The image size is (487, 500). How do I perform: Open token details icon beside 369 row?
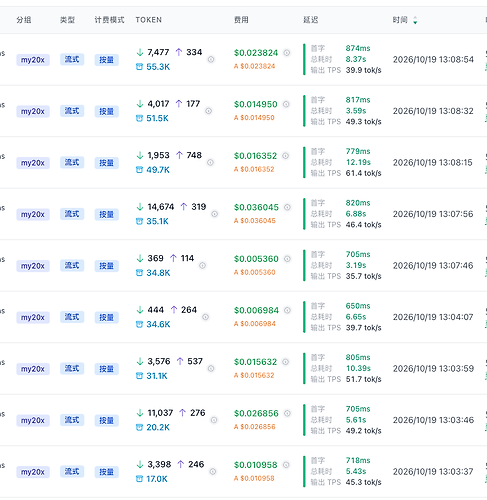(x=202, y=266)
